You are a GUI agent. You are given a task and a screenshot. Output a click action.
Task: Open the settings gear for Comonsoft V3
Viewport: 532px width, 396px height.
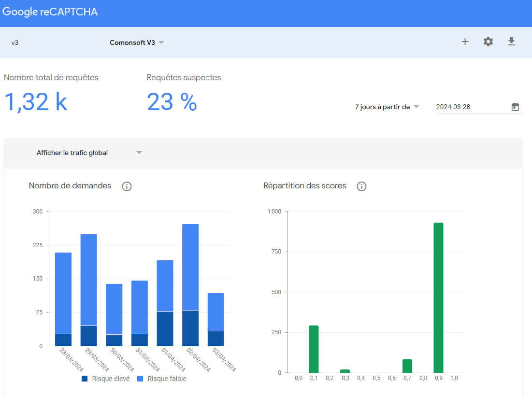[488, 42]
